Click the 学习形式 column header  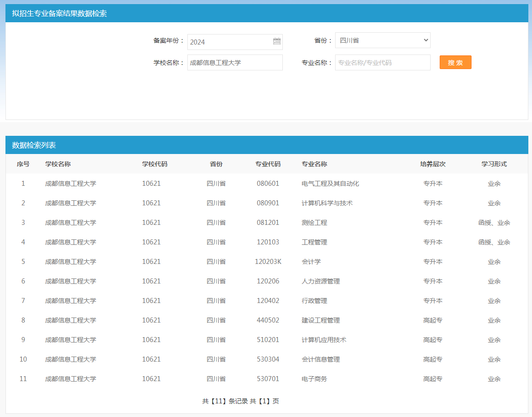pos(494,164)
